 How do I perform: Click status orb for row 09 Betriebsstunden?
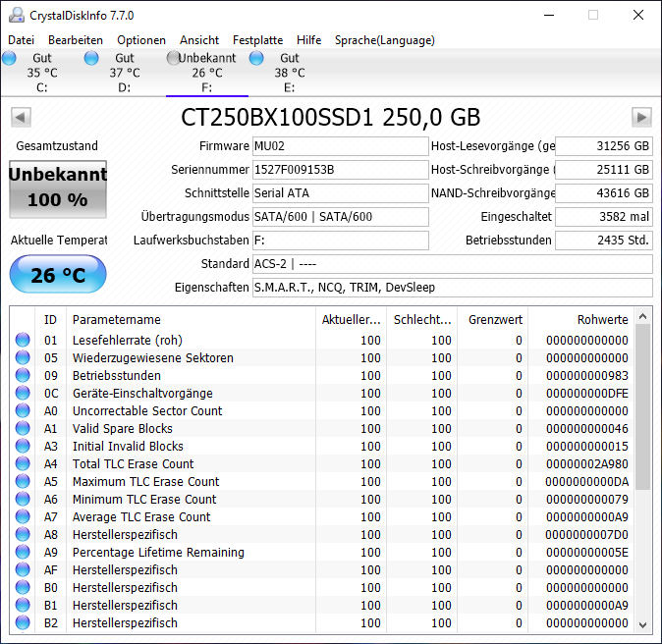click(23, 375)
